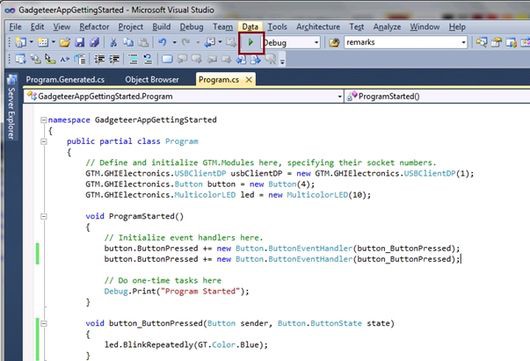The width and height of the screenshot is (530, 361).
Task: Increase line indent icon
Action: point(114,59)
